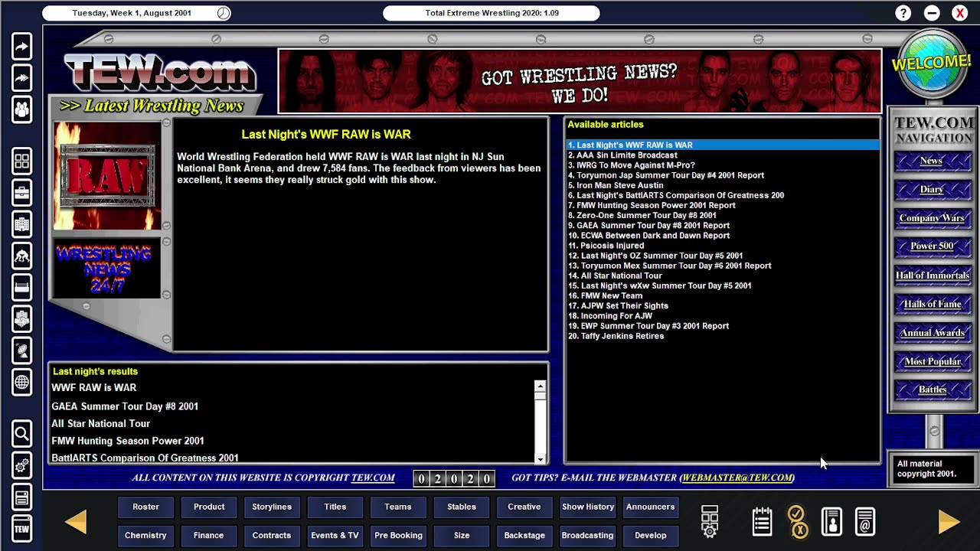Click the TEW.COM copyright link
Viewport: 980px width, 551px height.
coord(373,478)
